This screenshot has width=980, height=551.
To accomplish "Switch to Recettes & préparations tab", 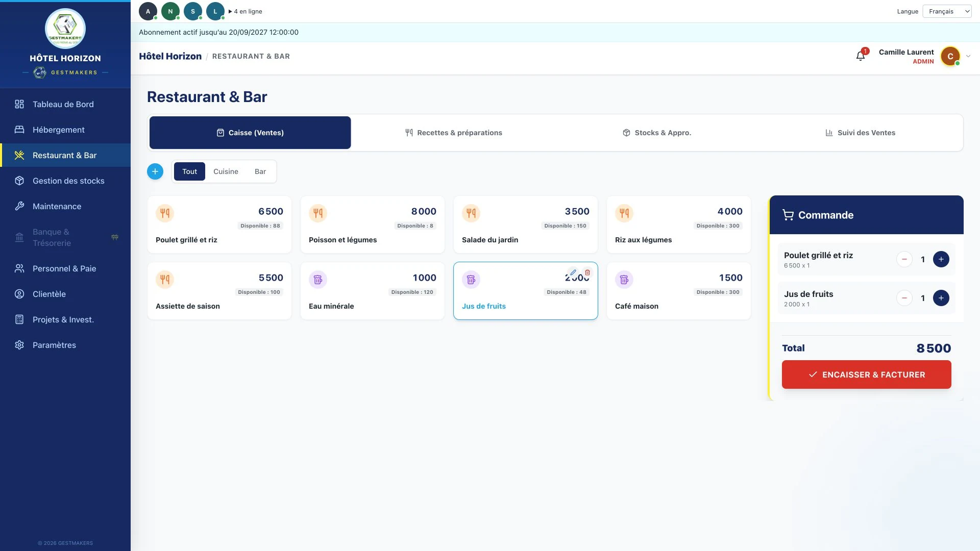I will (453, 133).
